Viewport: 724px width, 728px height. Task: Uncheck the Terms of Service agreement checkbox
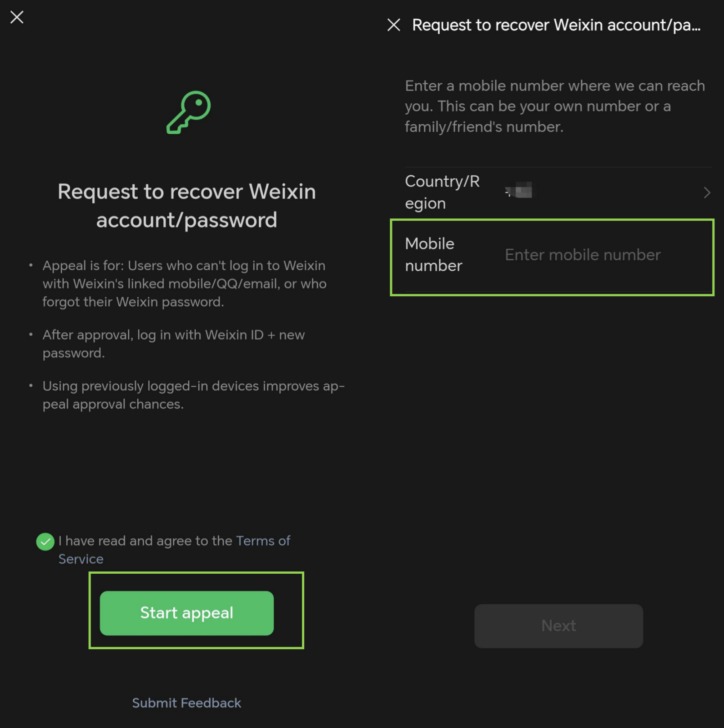click(45, 541)
